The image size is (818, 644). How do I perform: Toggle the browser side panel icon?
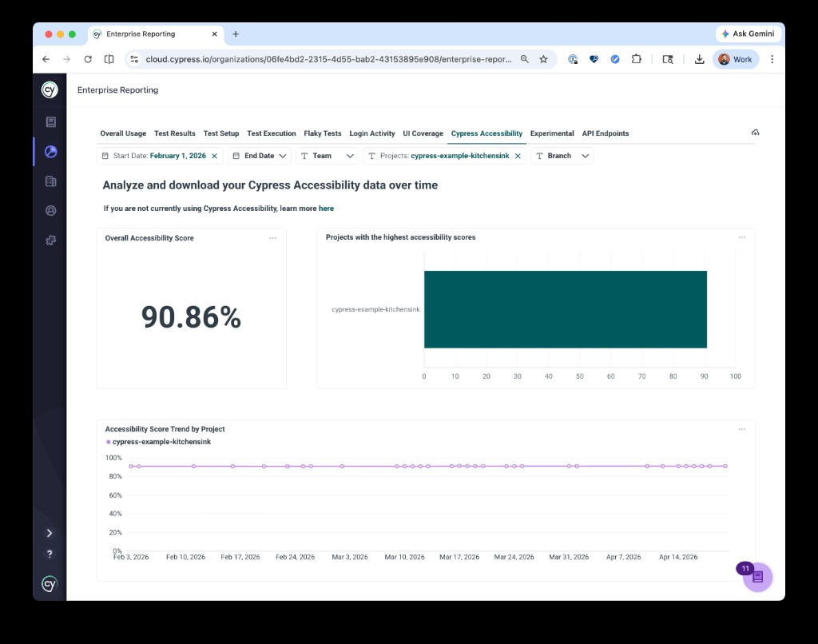coord(109,59)
